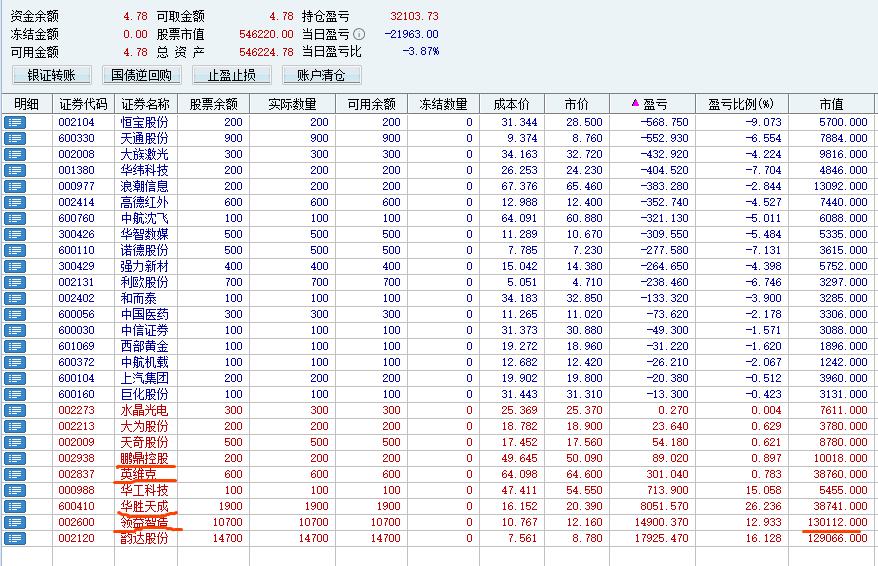Open detail icon for 韵达股份 row

coord(15,539)
